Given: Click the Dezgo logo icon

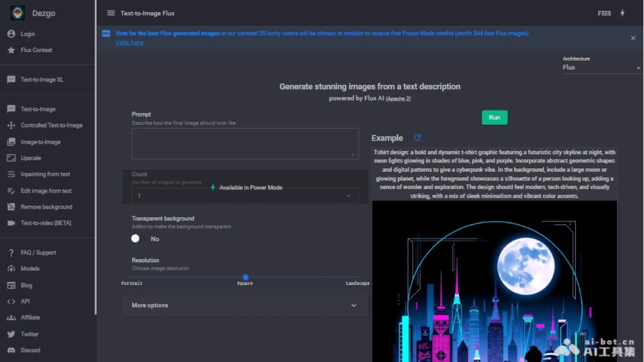Looking at the screenshot, I should tap(18, 13).
